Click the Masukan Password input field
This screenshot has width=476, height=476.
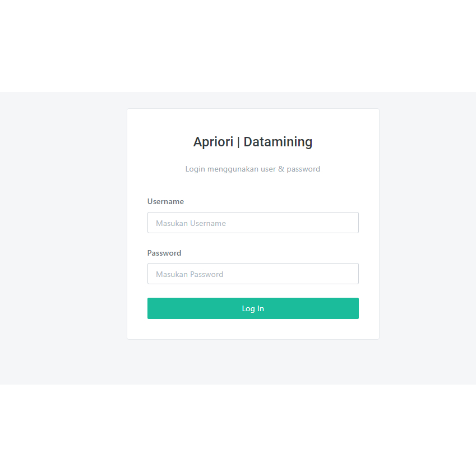pos(253,274)
